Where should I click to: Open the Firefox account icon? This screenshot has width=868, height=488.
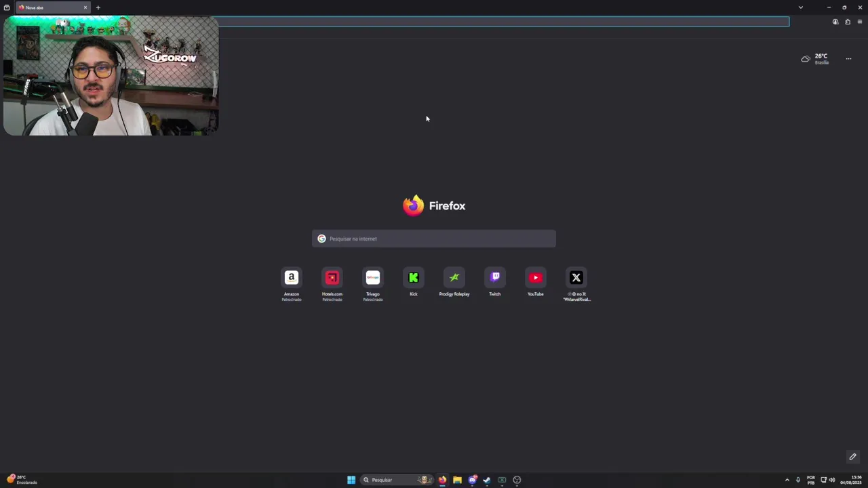point(835,22)
